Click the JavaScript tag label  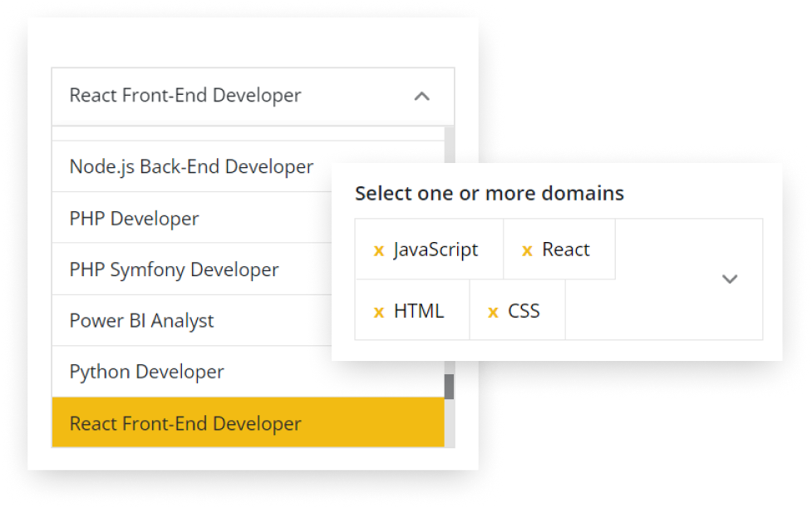[x=436, y=250]
